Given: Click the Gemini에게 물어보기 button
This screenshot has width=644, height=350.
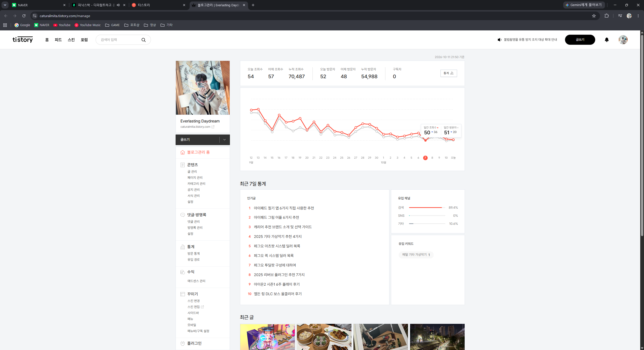Looking at the screenshot, I should click(584, 5).
